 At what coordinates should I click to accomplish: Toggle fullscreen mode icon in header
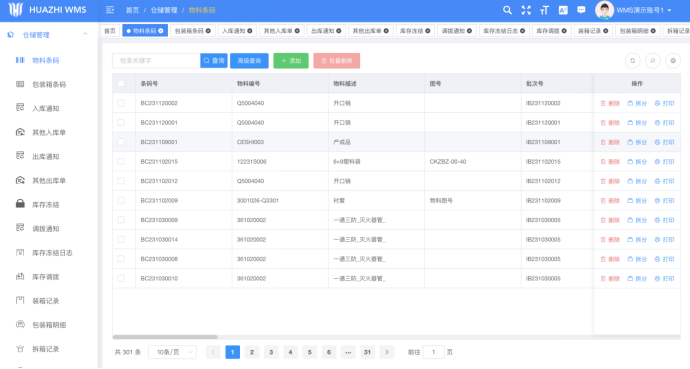526,10
